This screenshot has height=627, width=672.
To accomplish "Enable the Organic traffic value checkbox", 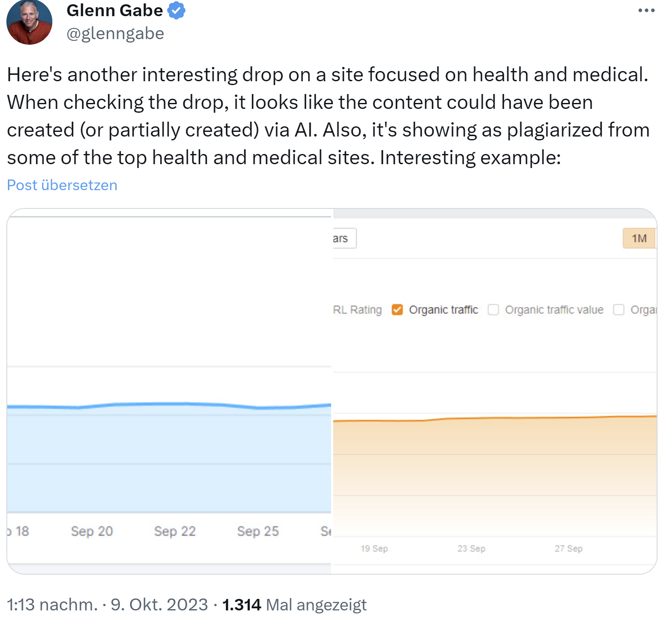I will pyautogui.click(x=493, y=310).
